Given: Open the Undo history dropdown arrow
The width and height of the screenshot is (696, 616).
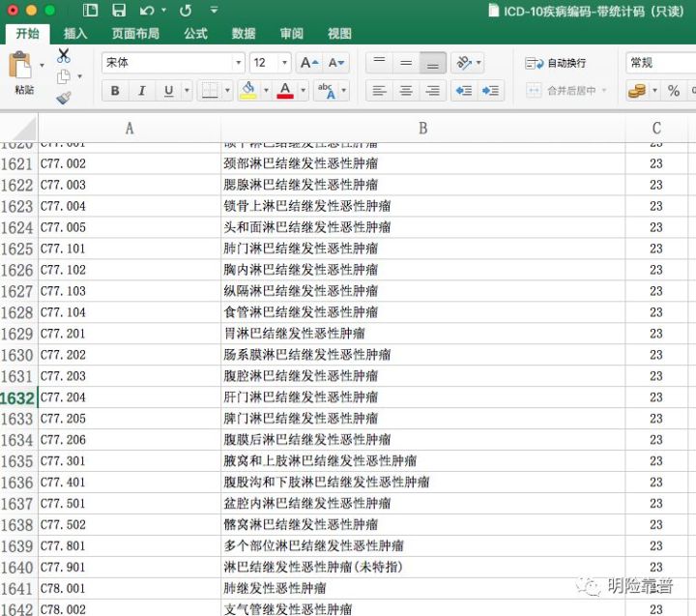Looking at the screenshot, I should 163,10.
